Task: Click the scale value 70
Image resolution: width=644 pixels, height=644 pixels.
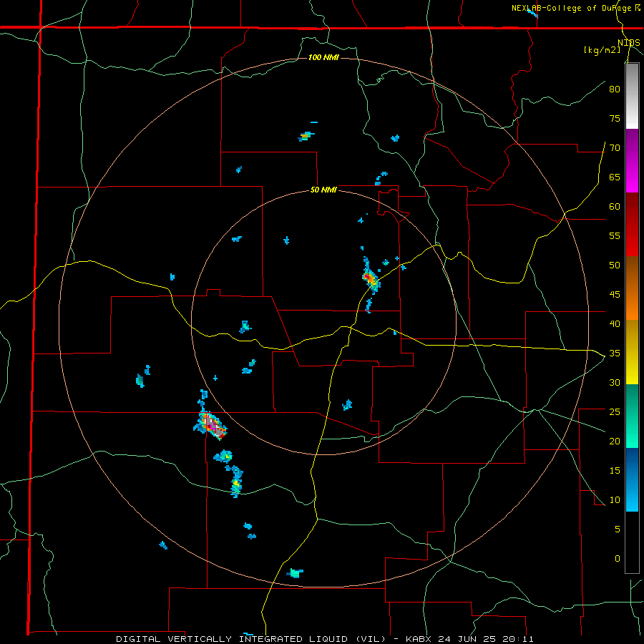Action: click(615, 148)
